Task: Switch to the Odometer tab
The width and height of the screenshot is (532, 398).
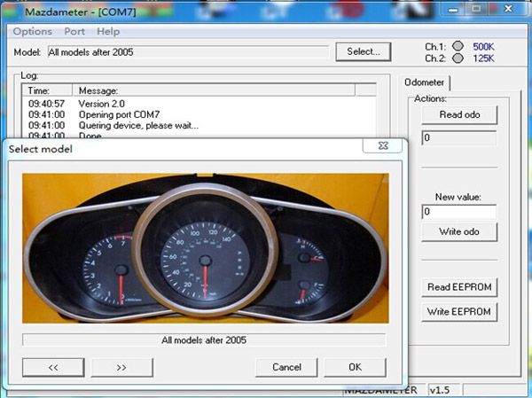Action: tap(425, 82)
